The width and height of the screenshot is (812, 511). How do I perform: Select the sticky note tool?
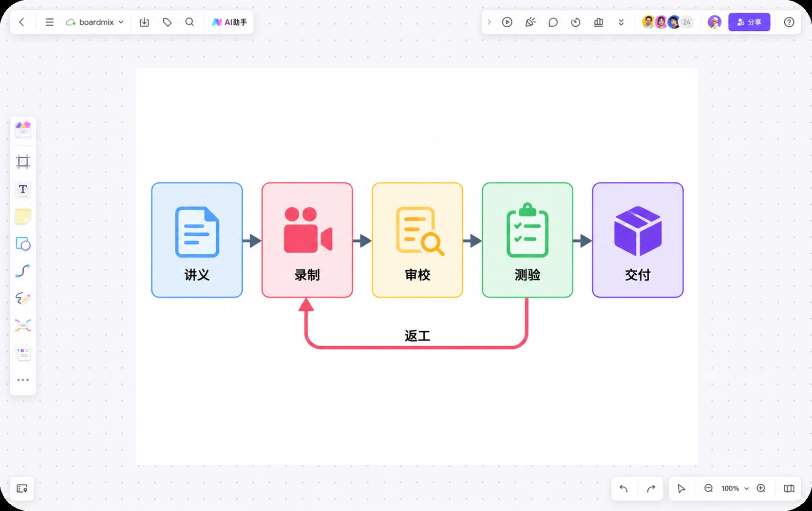click(x=23, y=216)
